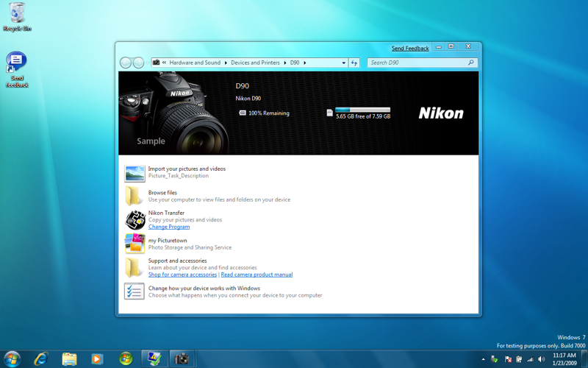Open the my Picturetown task title
Screen dimensions: 588x368
168,241
